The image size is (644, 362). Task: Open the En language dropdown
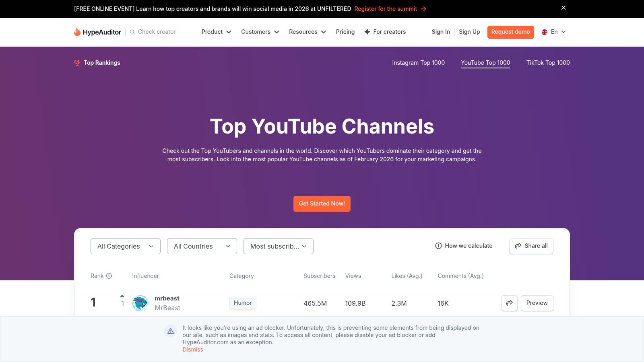point(554,32)
